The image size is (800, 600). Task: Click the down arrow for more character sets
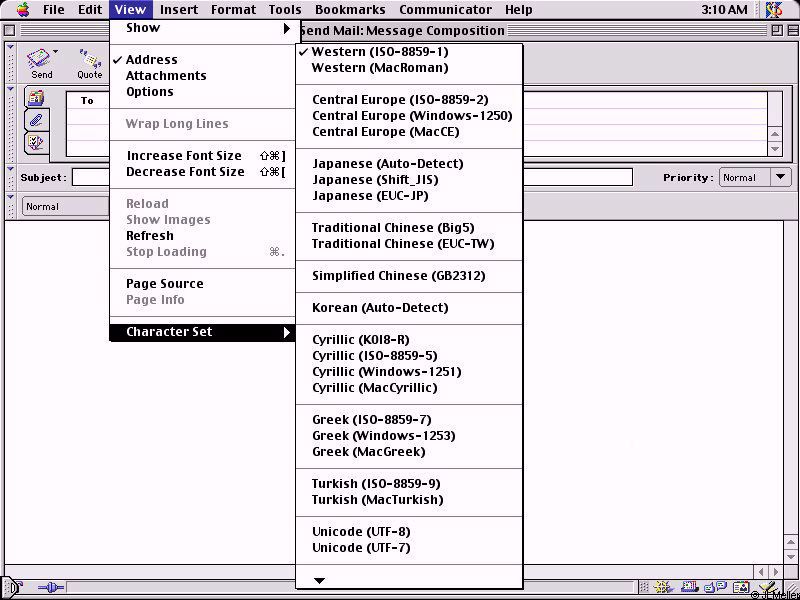(319, 581)
